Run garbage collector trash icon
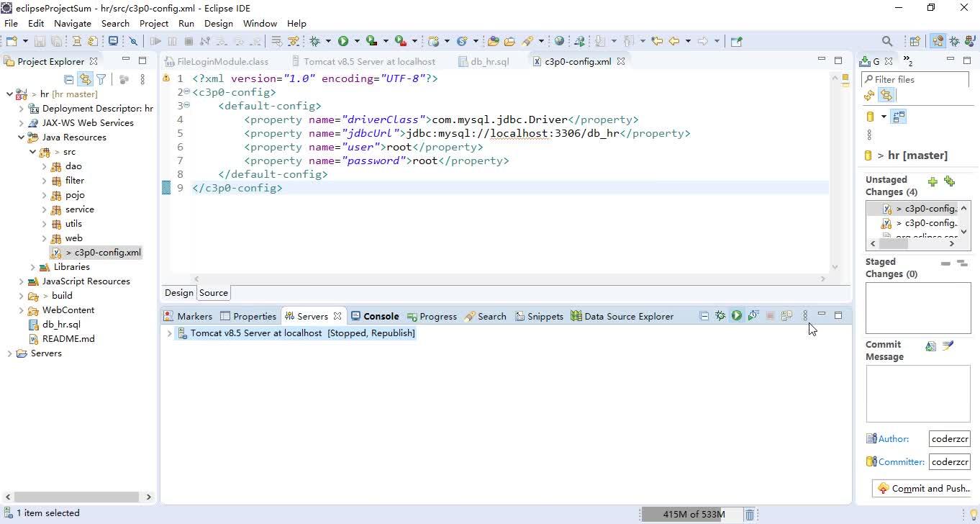Image resolution: width=980 pixels, height=524 pixels. click(x=749, y=514)
